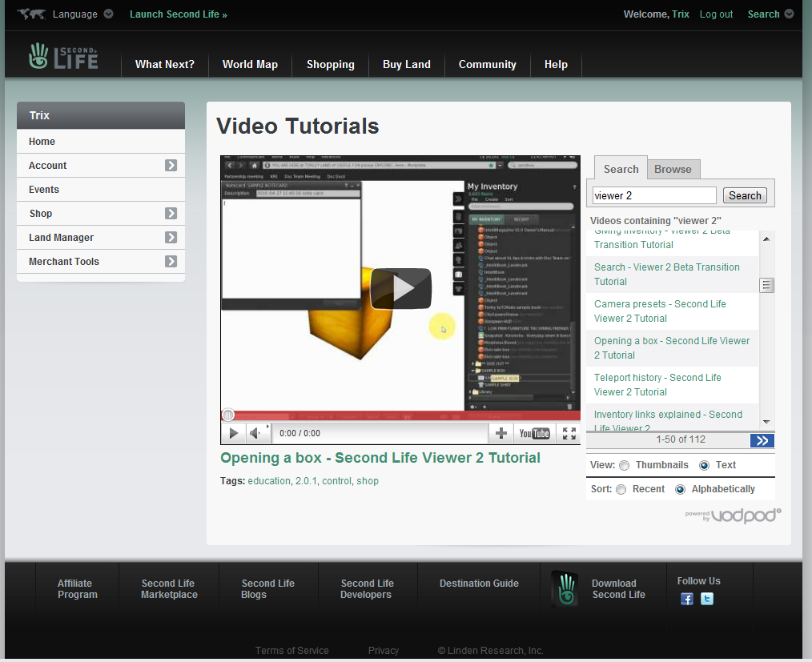812x662 pixels.
Task: Open the World Map menu item
Action: [x=250, y=64]
